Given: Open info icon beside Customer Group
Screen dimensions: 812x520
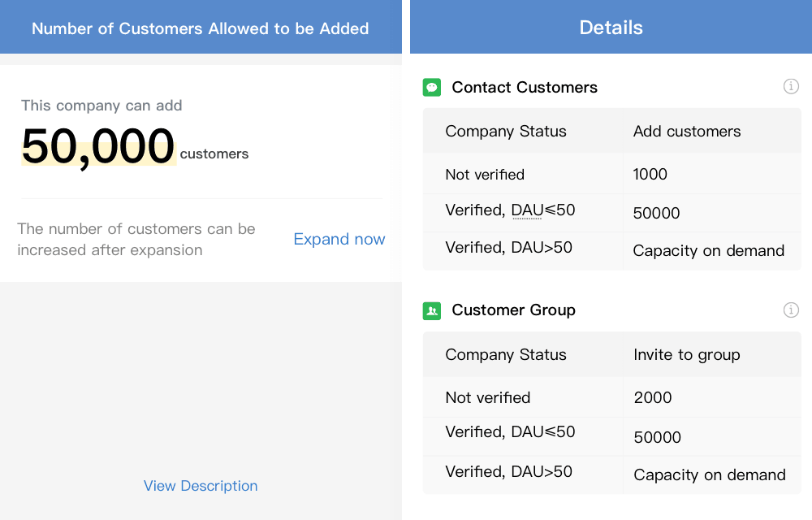Looking at the screenshot, I should pos(791,310).
